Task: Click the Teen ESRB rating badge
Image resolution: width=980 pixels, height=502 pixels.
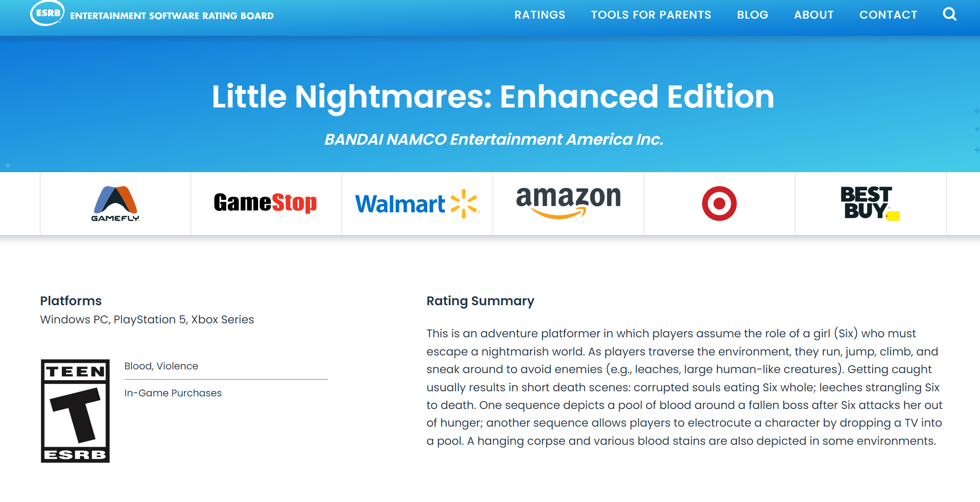Action: coord(75,411)
